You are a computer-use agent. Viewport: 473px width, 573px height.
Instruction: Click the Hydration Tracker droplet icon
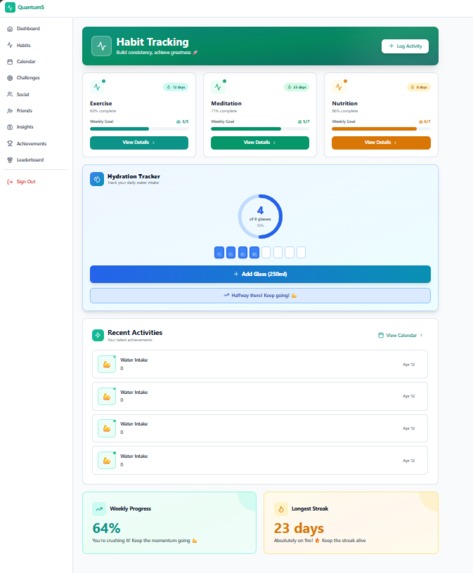pyautogui.click(x=97, y=179)
